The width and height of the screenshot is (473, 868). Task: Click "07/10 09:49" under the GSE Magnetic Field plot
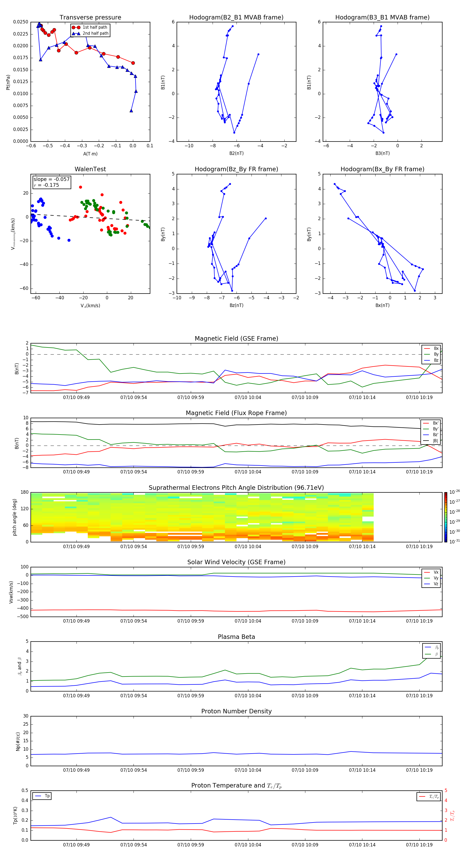click(x=76, y=398)
